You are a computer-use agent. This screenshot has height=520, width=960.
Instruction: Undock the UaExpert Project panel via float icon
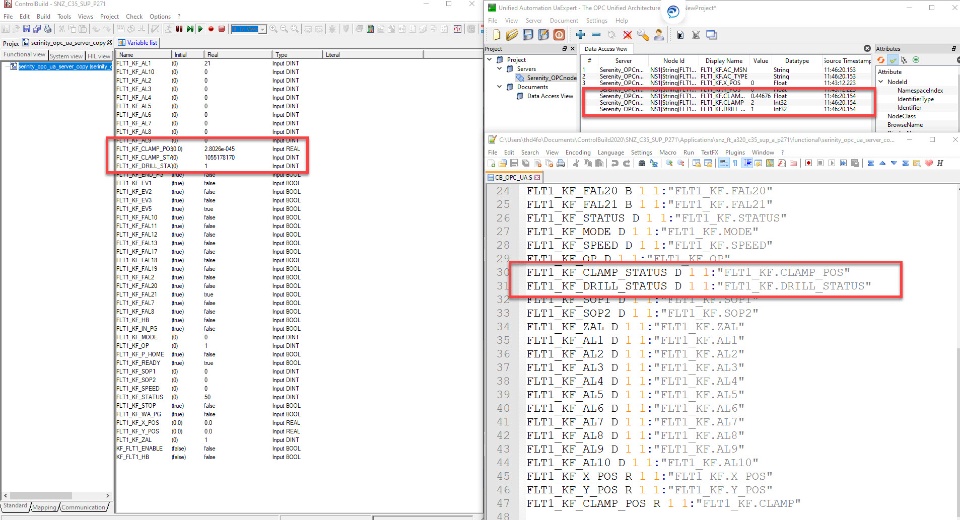click(565, 48)
